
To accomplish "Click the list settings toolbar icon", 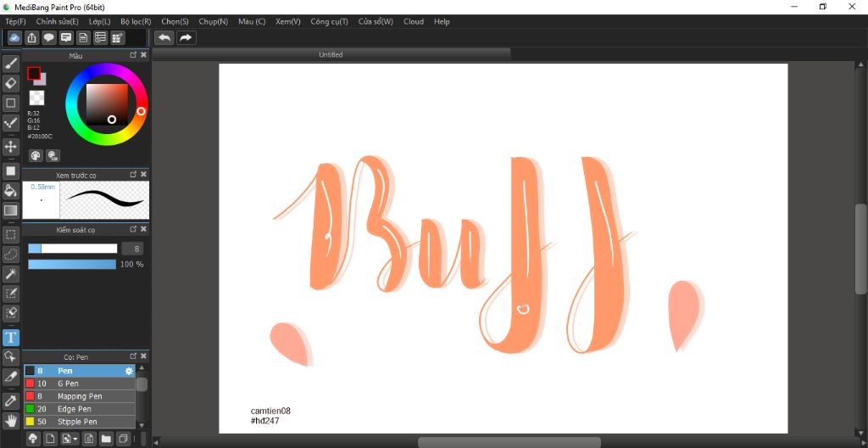I will point(100,37).
